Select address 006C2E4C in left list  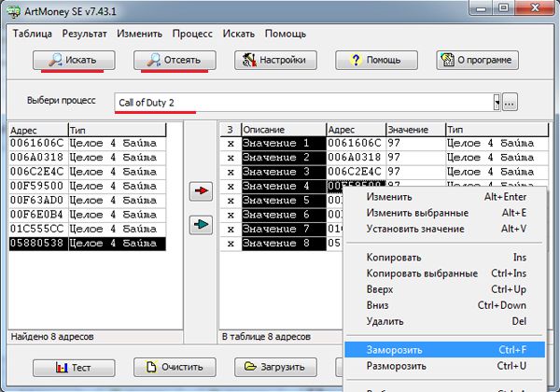pyautogui.click(x=37, y=172)
